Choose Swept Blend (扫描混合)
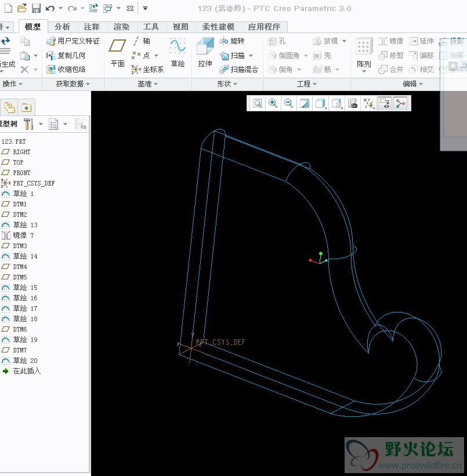467x476 pixels. coord(239,70)
